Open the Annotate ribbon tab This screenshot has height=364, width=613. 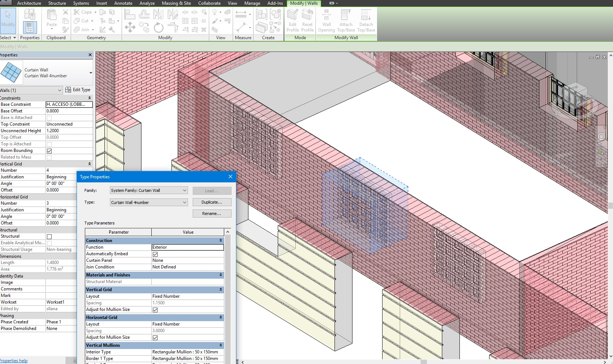click(123, 3)
